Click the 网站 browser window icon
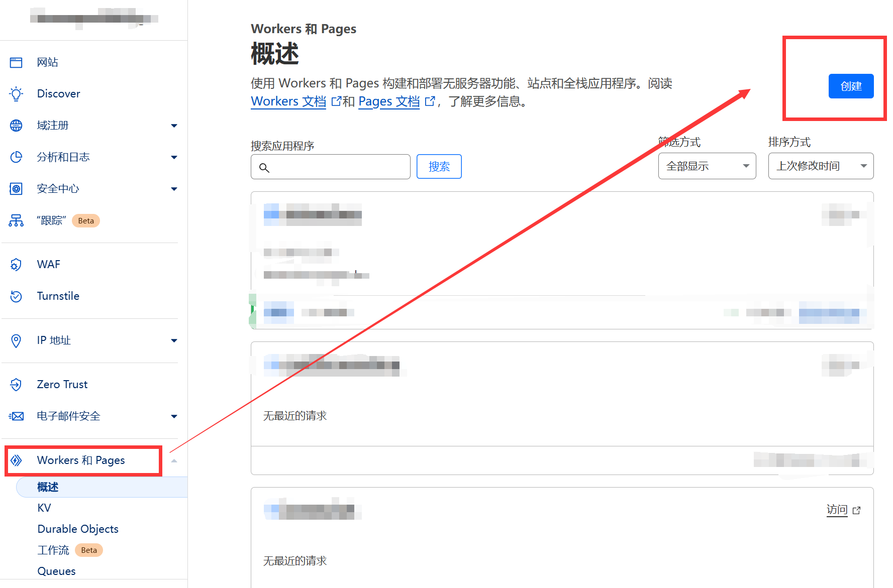 [16, 62]
